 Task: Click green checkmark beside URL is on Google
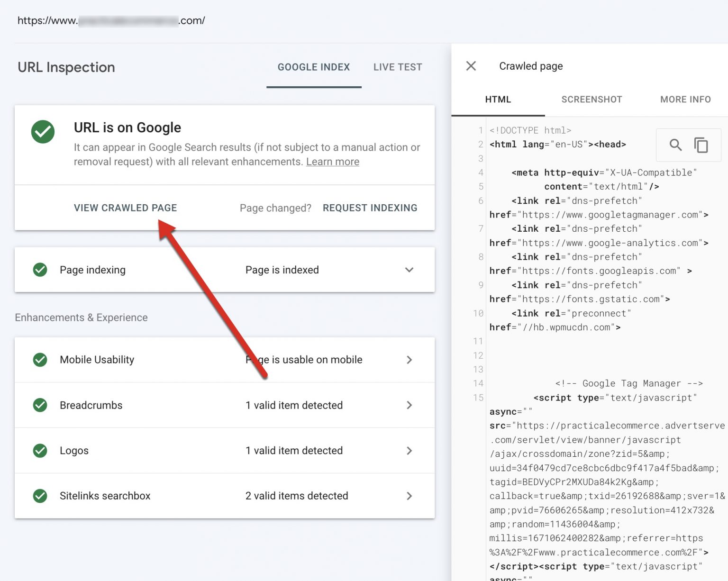click(43, 132)
